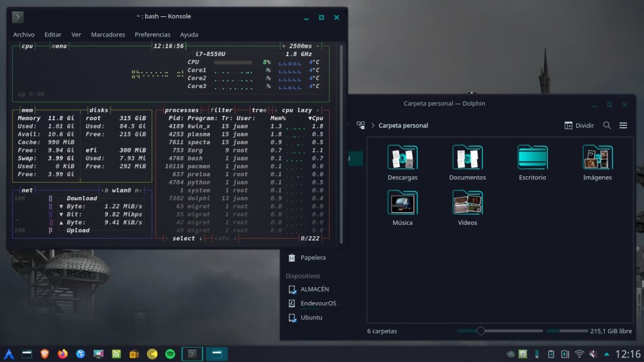Toggle tree view in btop processes
Viewport: 644px width, 362px height.
[258, 110]
